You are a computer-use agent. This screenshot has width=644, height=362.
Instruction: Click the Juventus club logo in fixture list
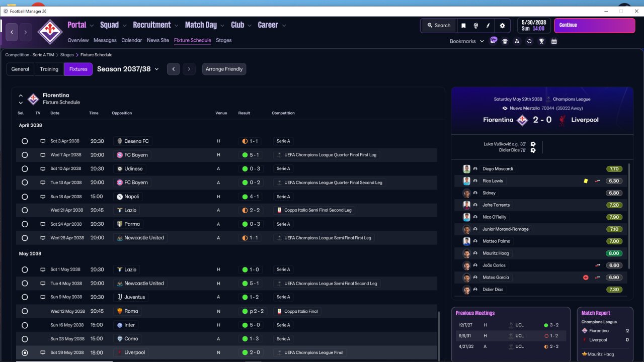120,297
